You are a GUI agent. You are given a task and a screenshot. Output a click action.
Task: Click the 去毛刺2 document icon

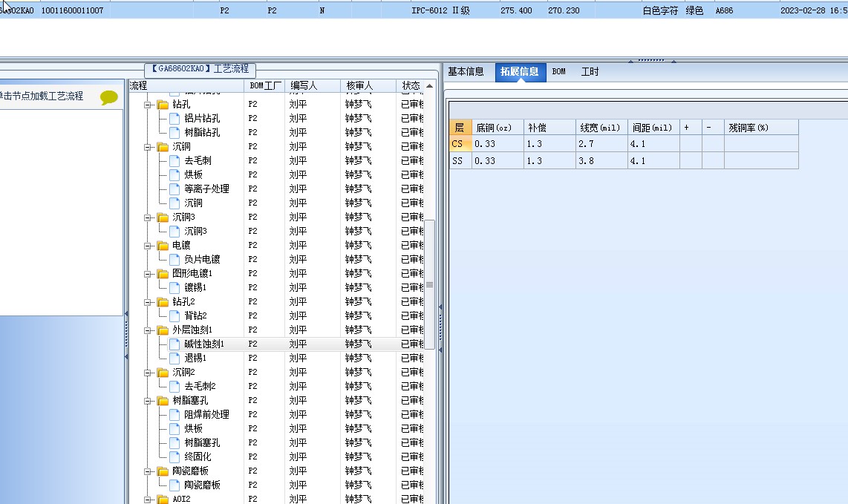point(175,385)
